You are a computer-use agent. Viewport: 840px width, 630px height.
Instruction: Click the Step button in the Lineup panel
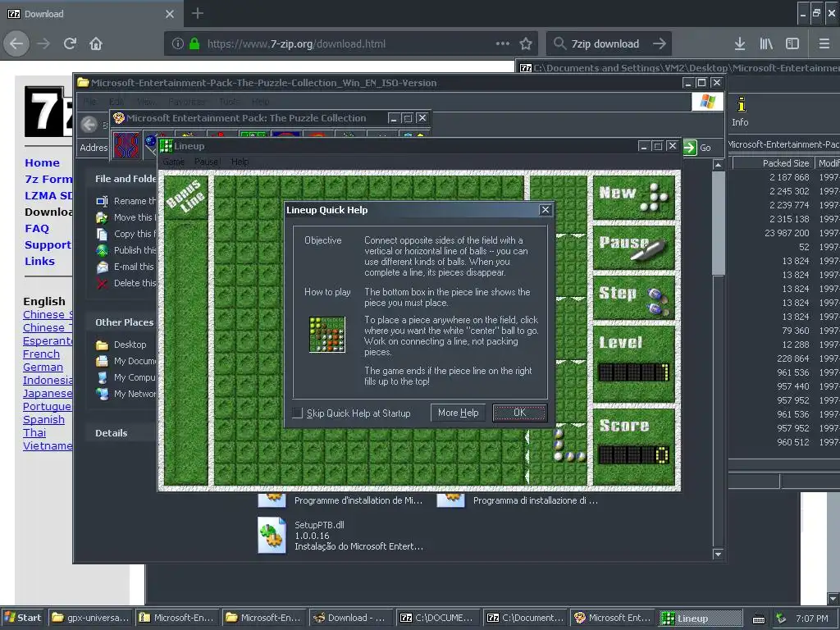coord(634,297)
